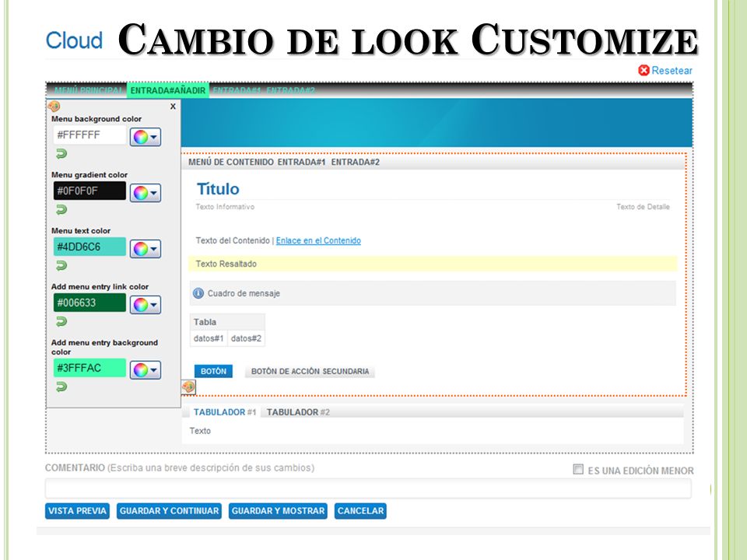This screenshot has height=560, width=747.
Task: Click BOTÓN DE ACCIÓN SECUNDARIA button
Action: 310,371
